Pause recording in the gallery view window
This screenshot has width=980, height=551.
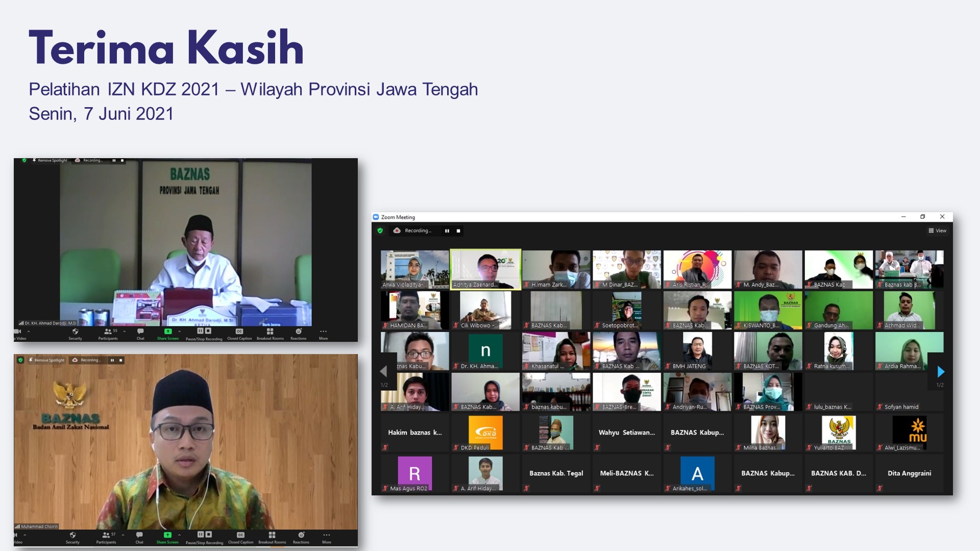(447, 231)
